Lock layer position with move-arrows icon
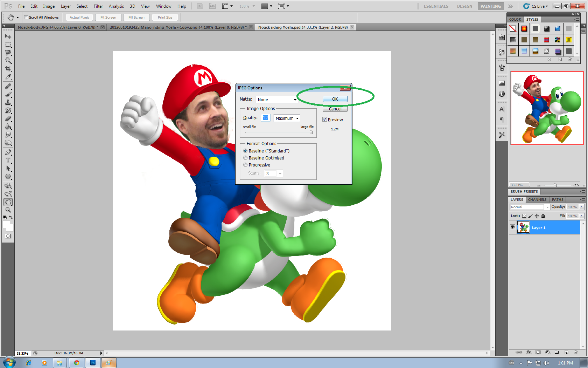The image size is (588, 368). click(537, 216)
